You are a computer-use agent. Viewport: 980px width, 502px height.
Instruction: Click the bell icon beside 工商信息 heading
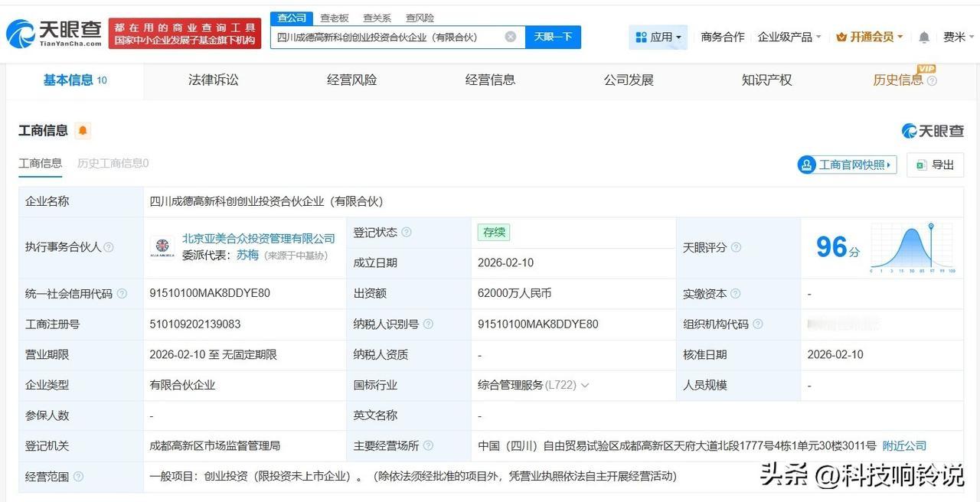pyautogui.click(x=81, y=130)
